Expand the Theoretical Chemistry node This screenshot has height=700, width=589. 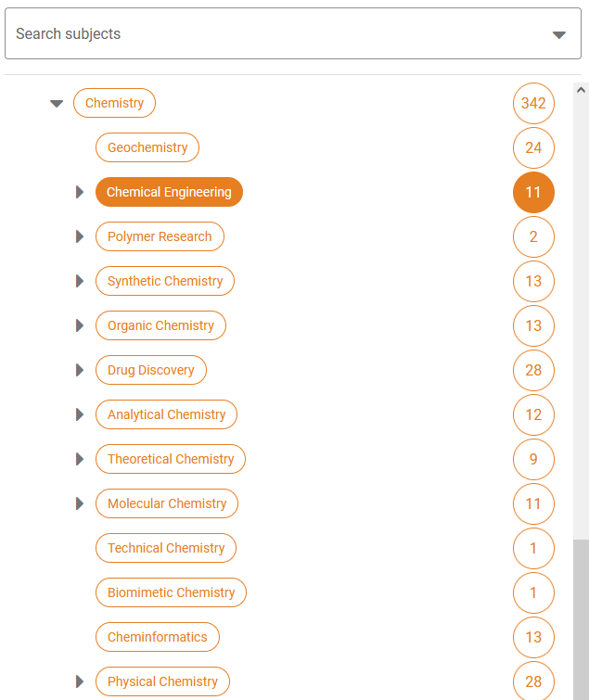pos(80,459)
